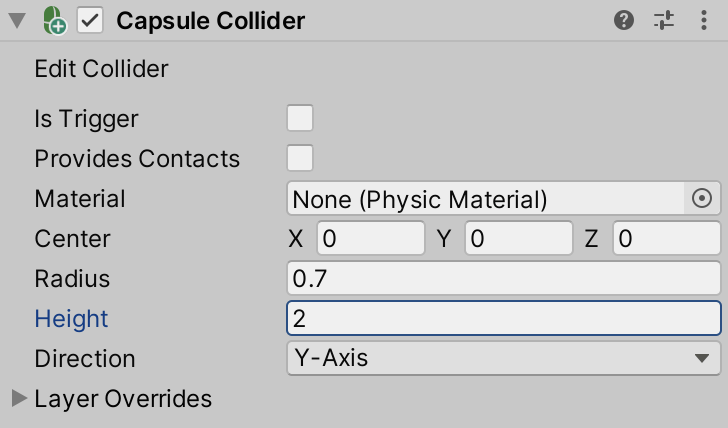Enable the Provides Contacts checkbox

click(x=300, y=159)
